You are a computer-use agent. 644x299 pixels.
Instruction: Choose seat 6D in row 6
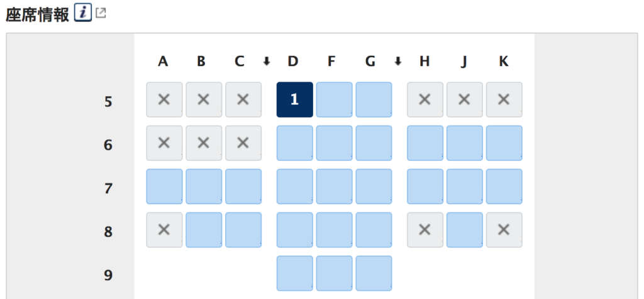coord(294,143)
